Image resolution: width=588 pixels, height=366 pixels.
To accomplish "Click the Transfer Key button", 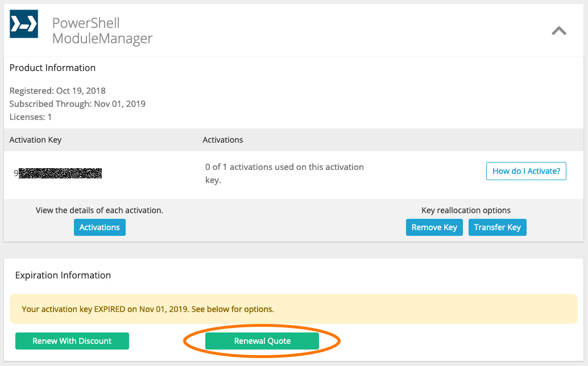I will click(497, 227).
